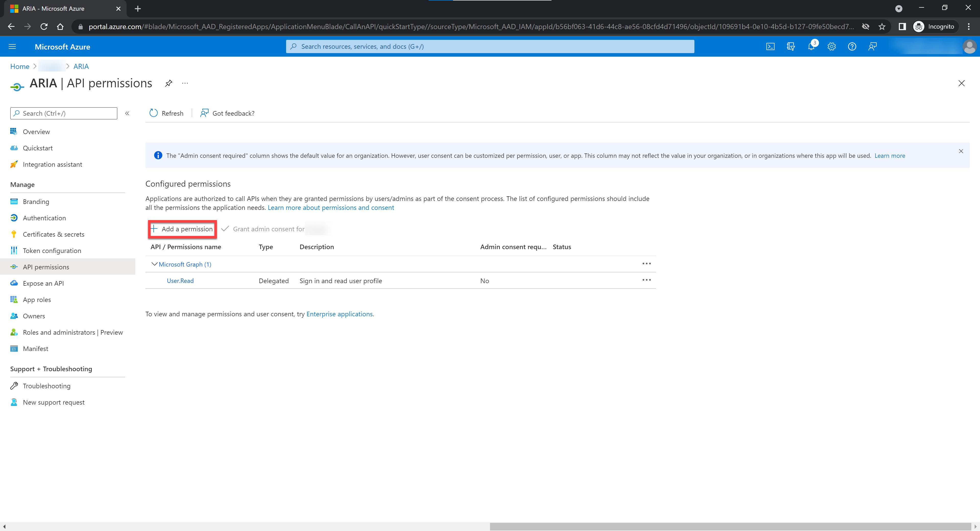Click the help question mark icon

(x=852, y=46)
